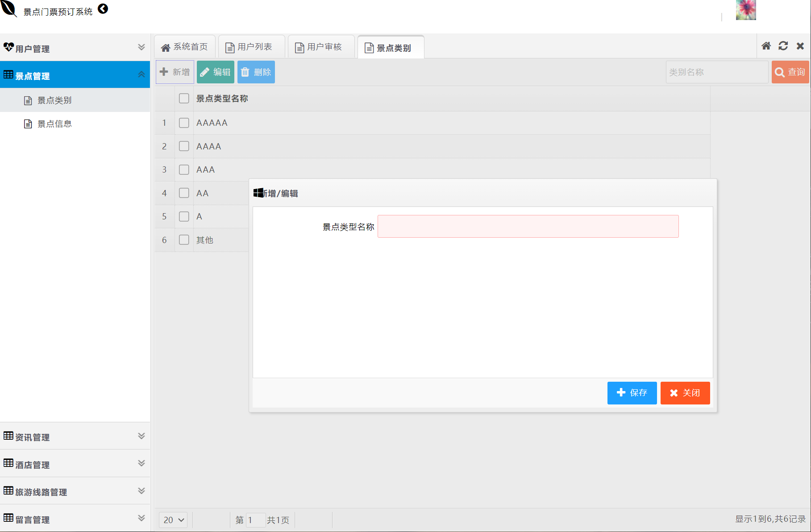Click the table icon beside 留言管理

click(x=8, y=518)
